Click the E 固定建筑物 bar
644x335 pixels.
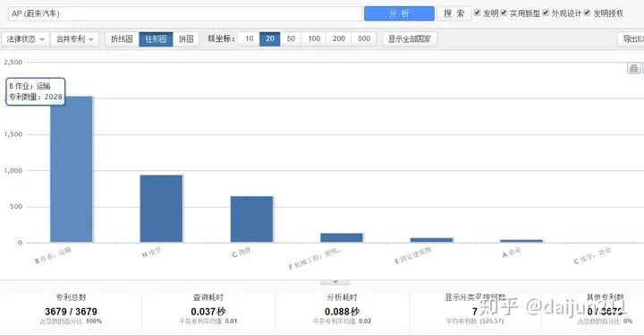coord(432,240)
